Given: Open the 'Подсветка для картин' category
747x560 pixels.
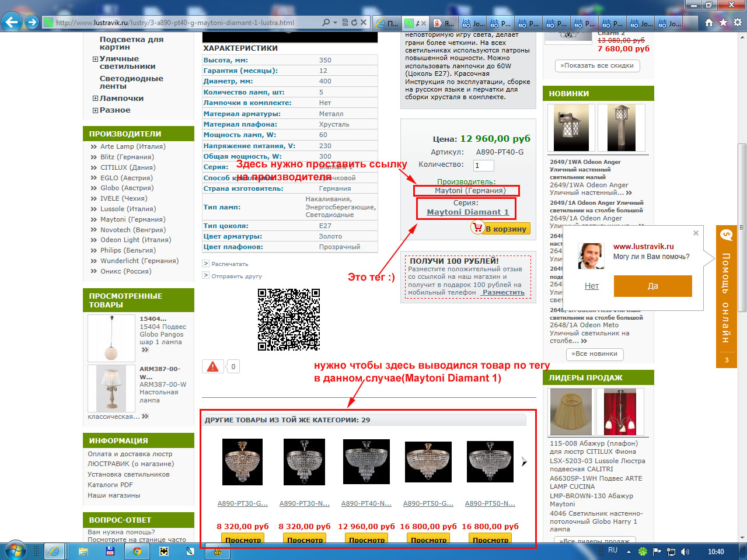Looking at the screenshot, I should (x=131, y=43).
